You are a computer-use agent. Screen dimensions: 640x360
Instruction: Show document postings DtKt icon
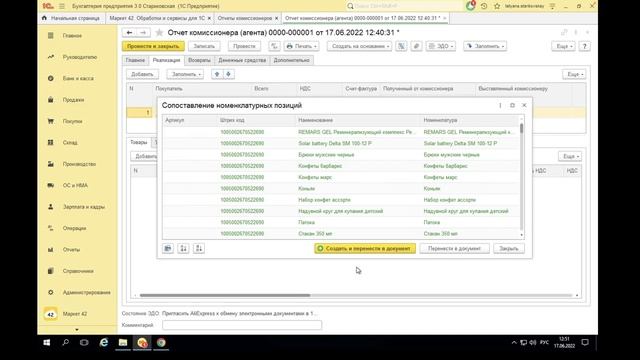[274, 46]
